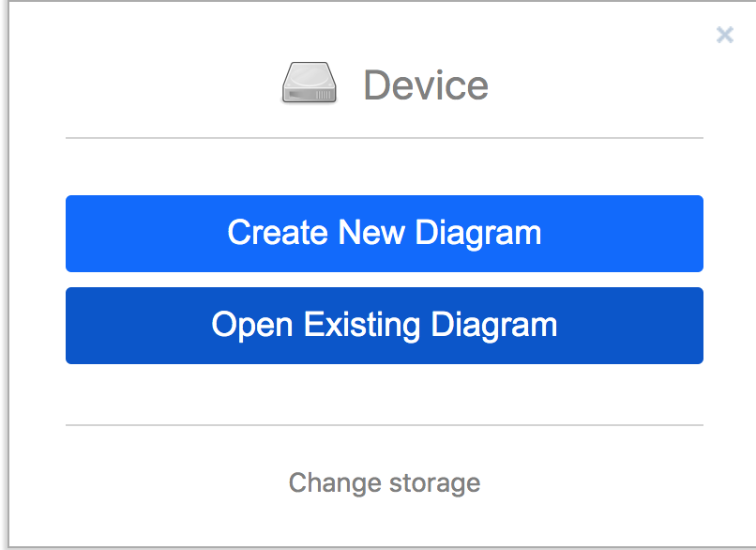Click the word storage in Change storage
The image size is (756, 550).
coord(435,483)
